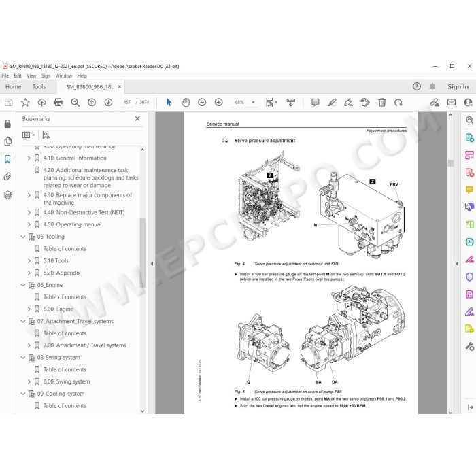The width and height of the screenshot is (476, 476).
Task: Open the Edit menu
Action: (x=18, y=76)
